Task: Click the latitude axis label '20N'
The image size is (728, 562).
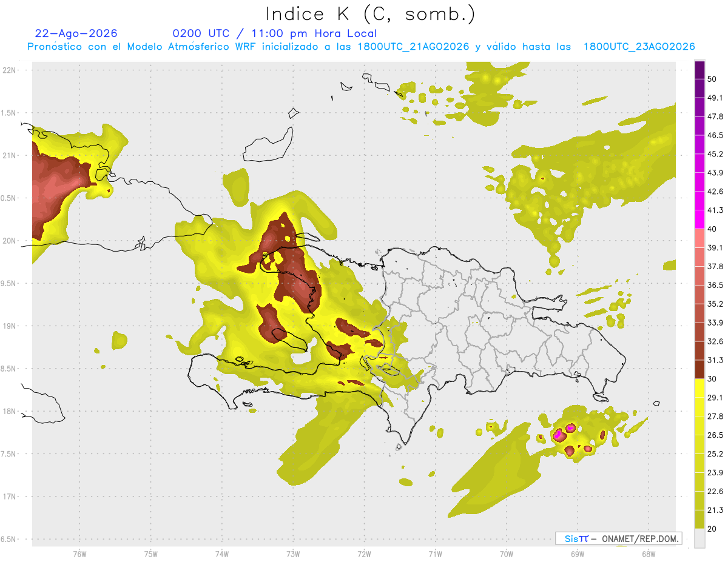Action: click(x=10, y=241)
